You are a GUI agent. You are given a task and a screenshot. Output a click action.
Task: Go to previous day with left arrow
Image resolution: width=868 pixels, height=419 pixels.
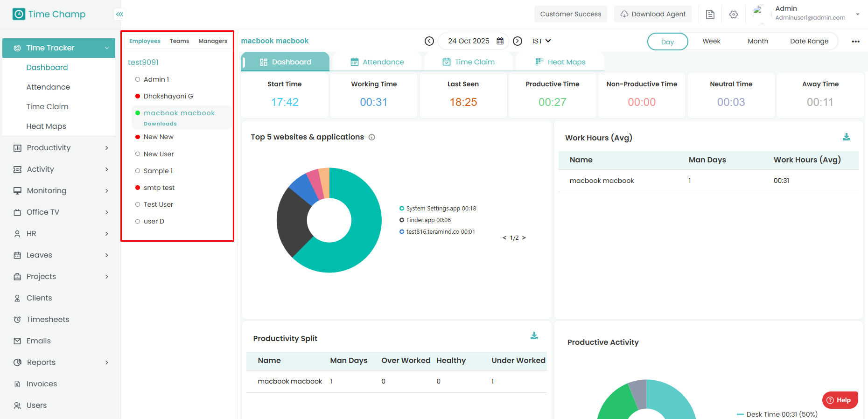pyautogui.click(x=429, y=41)
